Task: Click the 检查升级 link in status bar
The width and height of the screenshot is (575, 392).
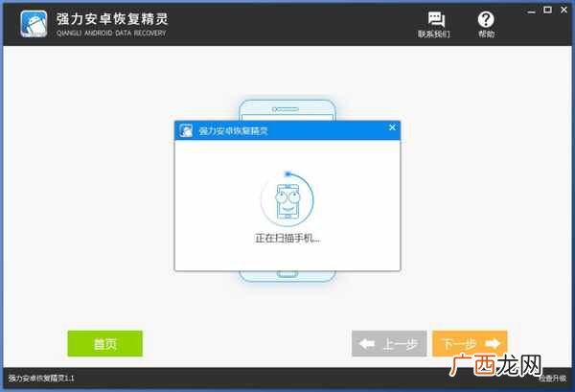Action: (552, 378)
